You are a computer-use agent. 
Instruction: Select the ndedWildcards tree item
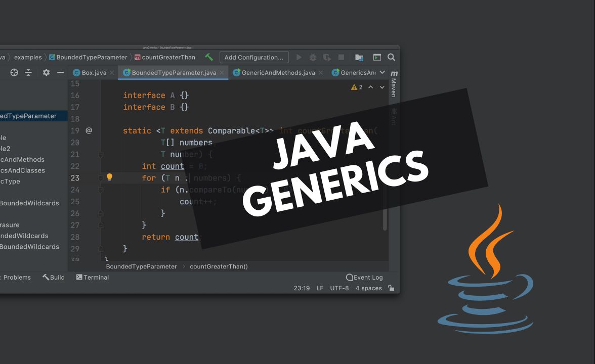tap(24, 236)
